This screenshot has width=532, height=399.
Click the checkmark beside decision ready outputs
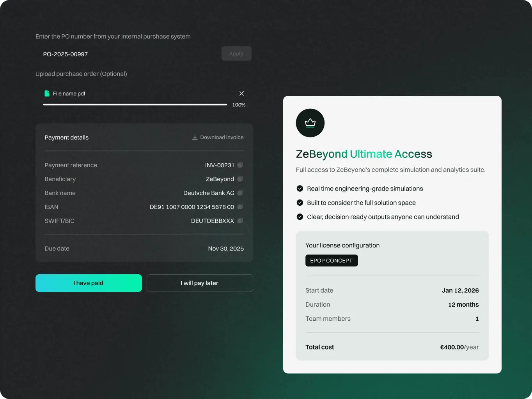[x=300, y=217]
